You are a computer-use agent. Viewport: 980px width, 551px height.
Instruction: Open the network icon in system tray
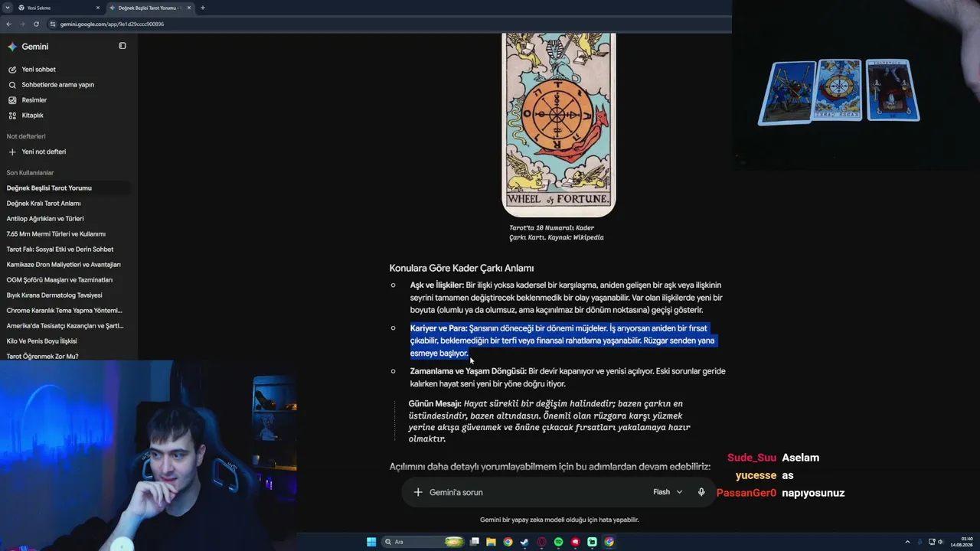931,542
